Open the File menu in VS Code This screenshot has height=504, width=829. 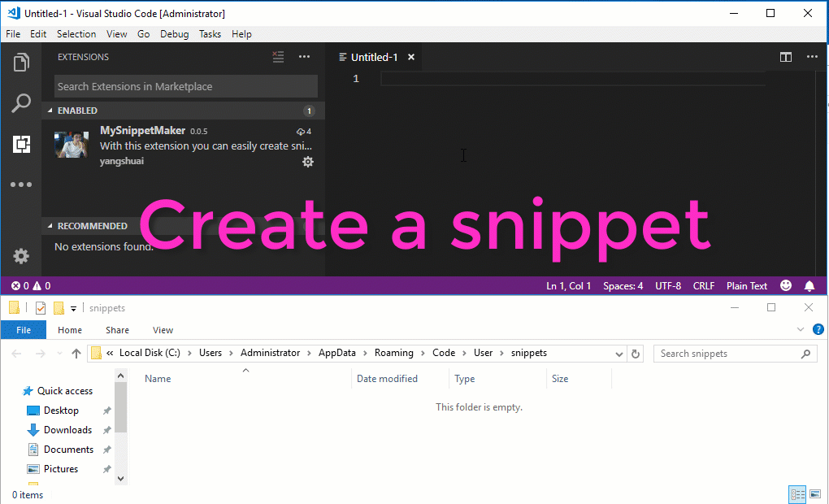click(13, 34)
